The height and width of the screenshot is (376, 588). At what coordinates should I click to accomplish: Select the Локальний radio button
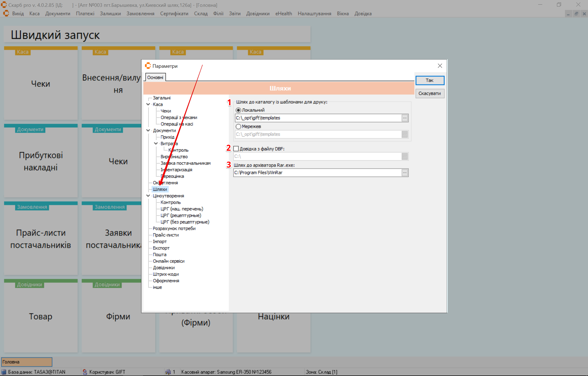coord(238,110)
